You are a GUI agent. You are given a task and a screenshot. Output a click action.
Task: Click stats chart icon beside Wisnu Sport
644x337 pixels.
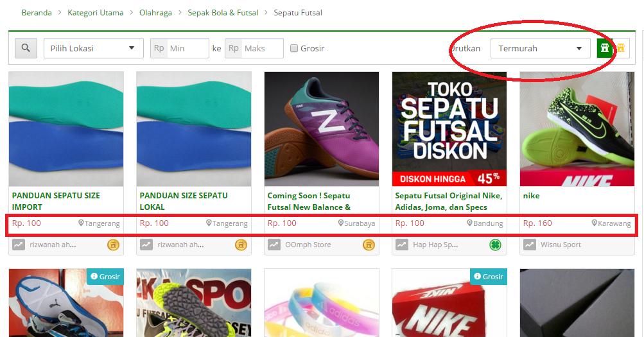tap(530, 245)
